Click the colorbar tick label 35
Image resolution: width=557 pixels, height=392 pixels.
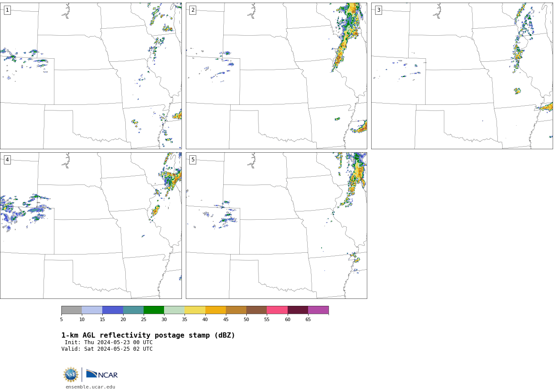click(185, 320)
